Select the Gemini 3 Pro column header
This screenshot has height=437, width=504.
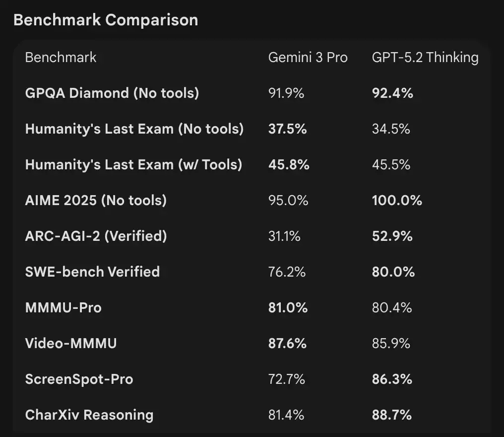click(308, 58)
